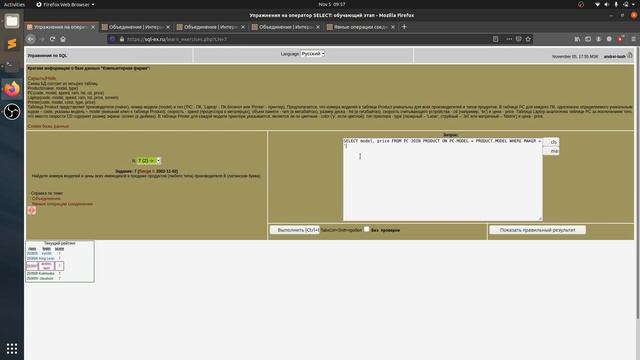Screen dimensions: 640x360
Task: Go forward to the next page
Action: (x=42, y=39)
